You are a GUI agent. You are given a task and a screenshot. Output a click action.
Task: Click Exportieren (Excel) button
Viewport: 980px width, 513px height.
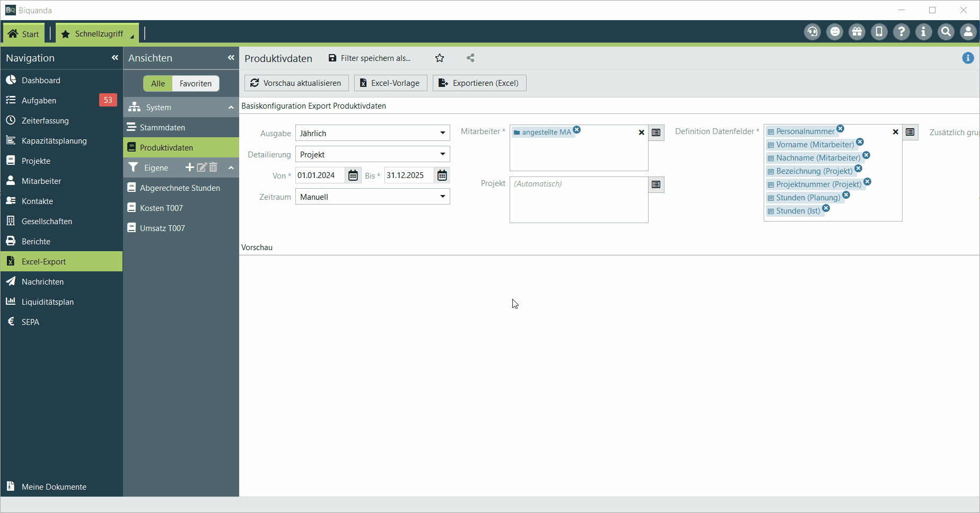click(x=479, y=83)
